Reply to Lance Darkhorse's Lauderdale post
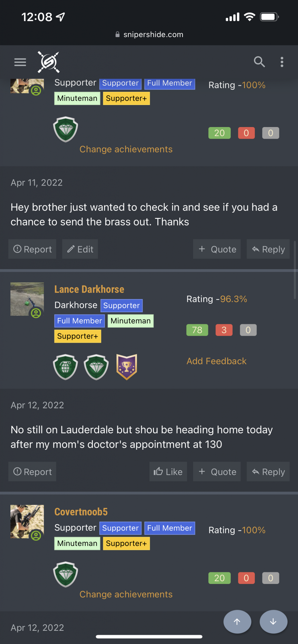The image size is (298, 644). click(268, 472)
